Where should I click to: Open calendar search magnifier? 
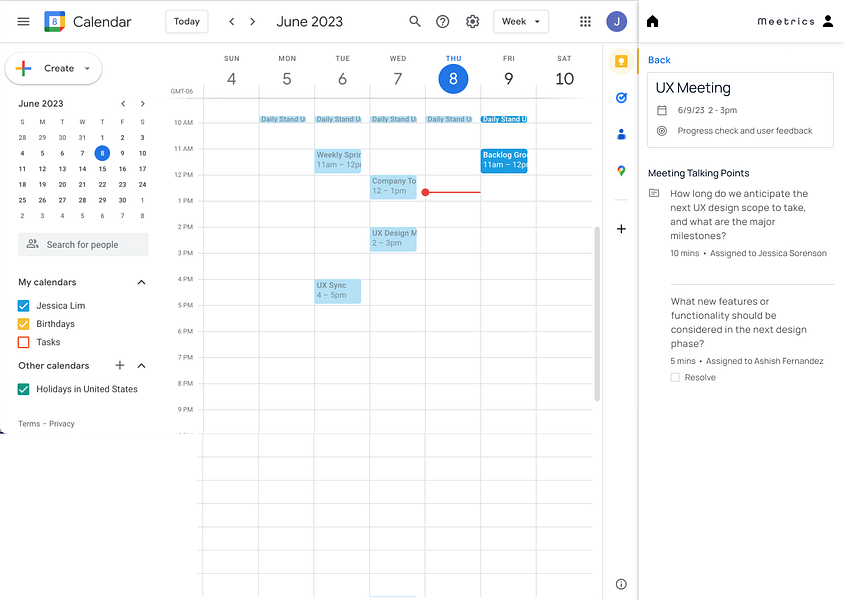click(414, 22)
